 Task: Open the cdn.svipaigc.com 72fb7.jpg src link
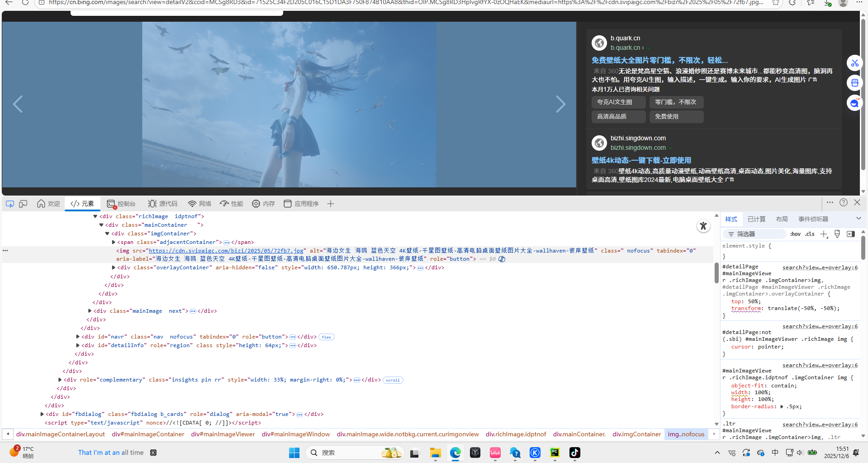(x=226, y=251)
